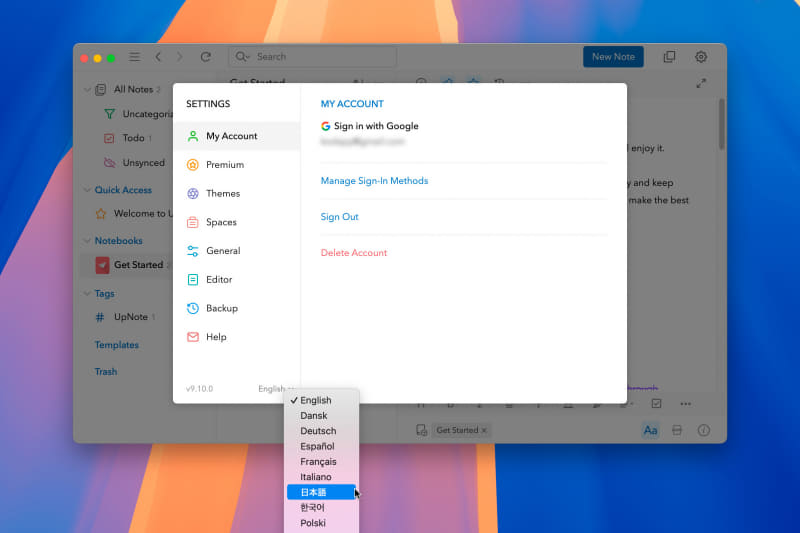Open My Account settings tab

[x=237, y=136]
